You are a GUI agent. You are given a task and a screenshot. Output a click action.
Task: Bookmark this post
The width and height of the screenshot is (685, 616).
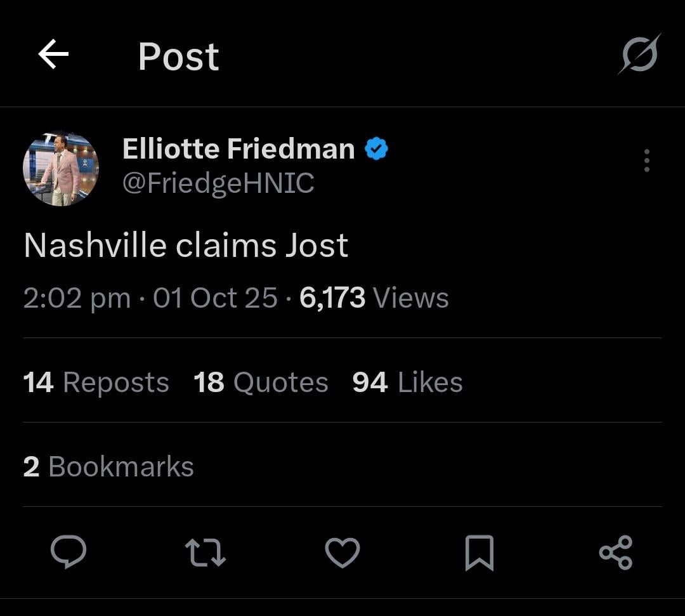[480, 551]
